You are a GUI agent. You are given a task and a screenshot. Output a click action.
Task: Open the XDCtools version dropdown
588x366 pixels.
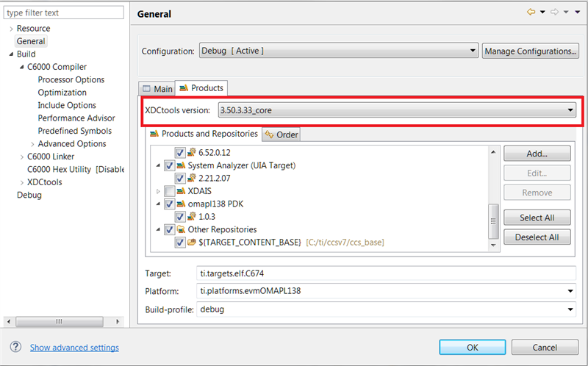point(397,110)
